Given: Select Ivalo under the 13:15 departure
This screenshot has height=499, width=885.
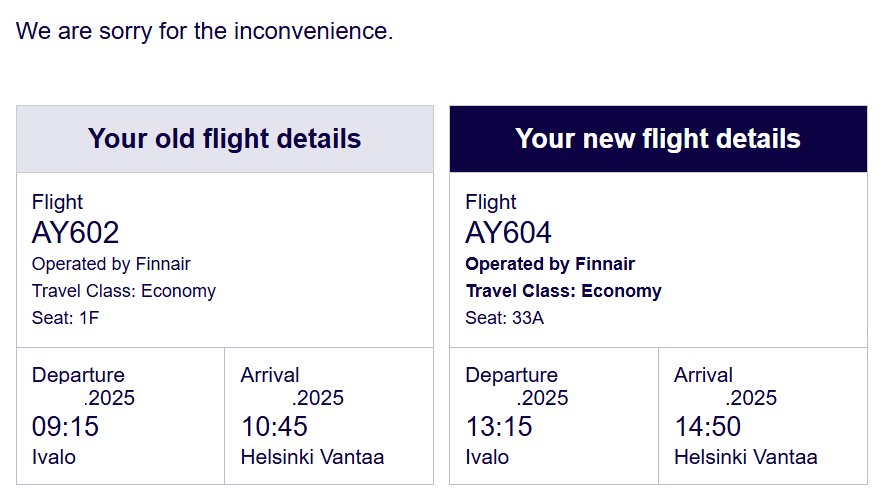Looking at the screenshot, I should point(487,457).
